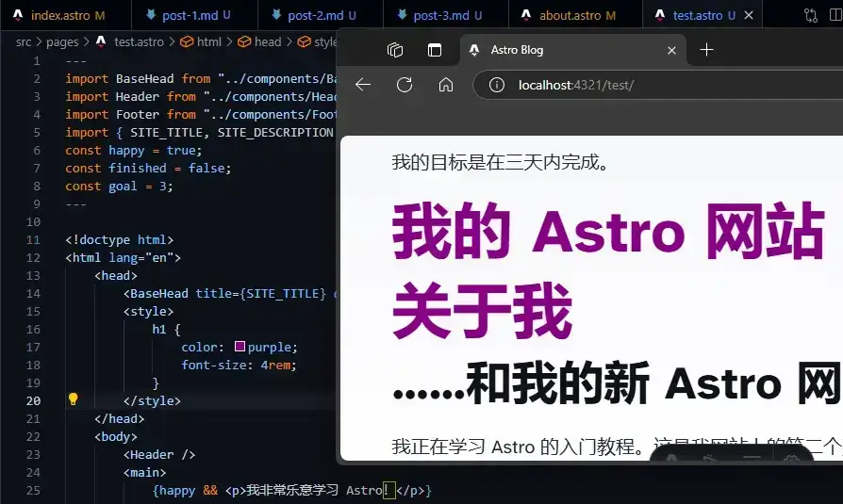Viewport: 843px width, 504px height.
Task: Click the Astro icon on the index.astro tab
Action: (18, 15)
